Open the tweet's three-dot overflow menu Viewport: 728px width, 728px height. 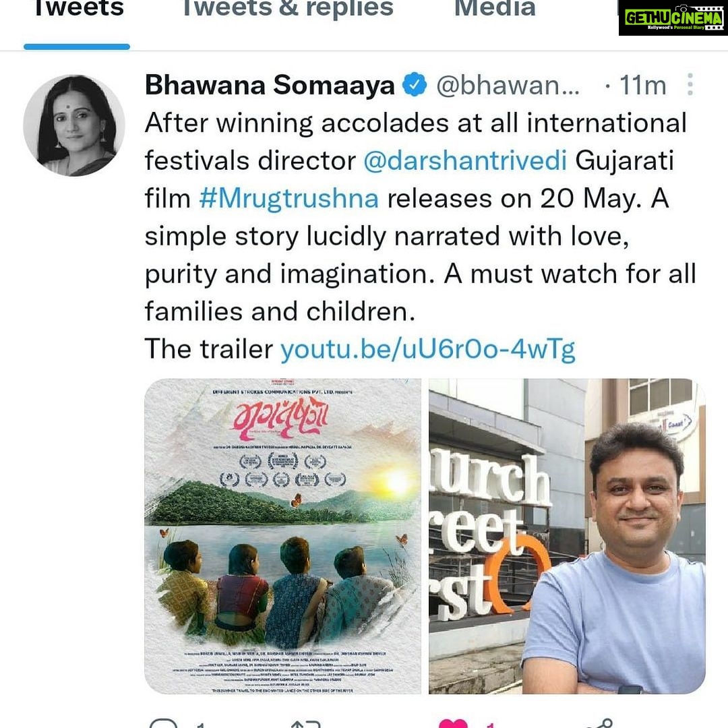point(690,84)
